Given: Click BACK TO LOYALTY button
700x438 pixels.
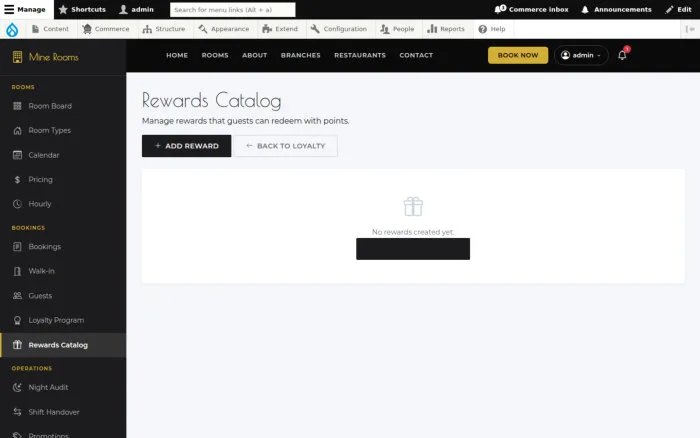Looking at the screenshot, I should point(285,146).
